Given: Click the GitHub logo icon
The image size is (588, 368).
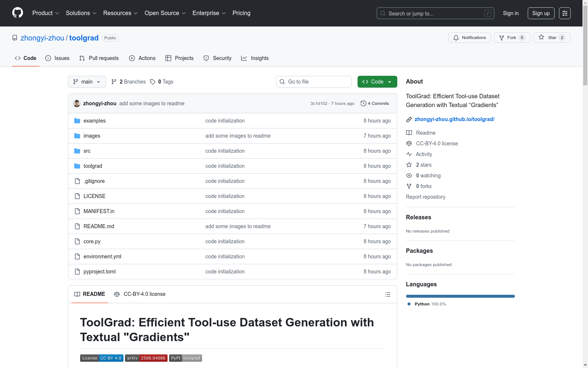Looking at the screenshot, I should click(x=18, y=13).
